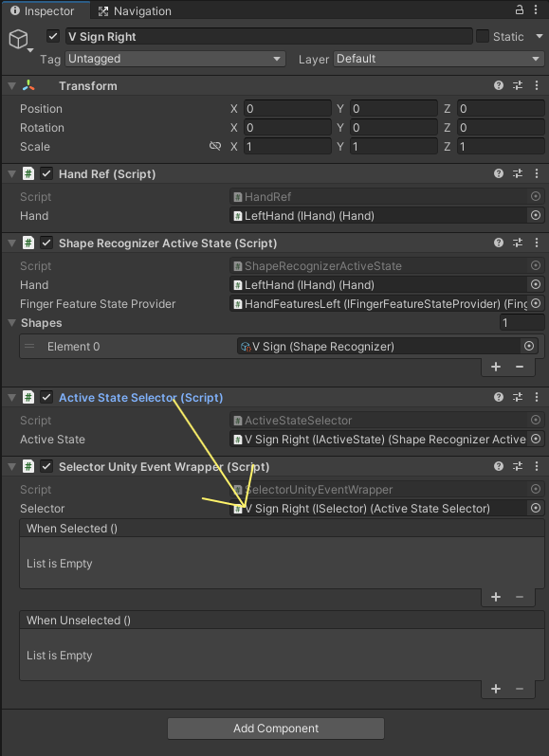Open object picker for Hand Ref Hand field
The width and height of the screenshot is (549, 756).
[x=536, y=215]
